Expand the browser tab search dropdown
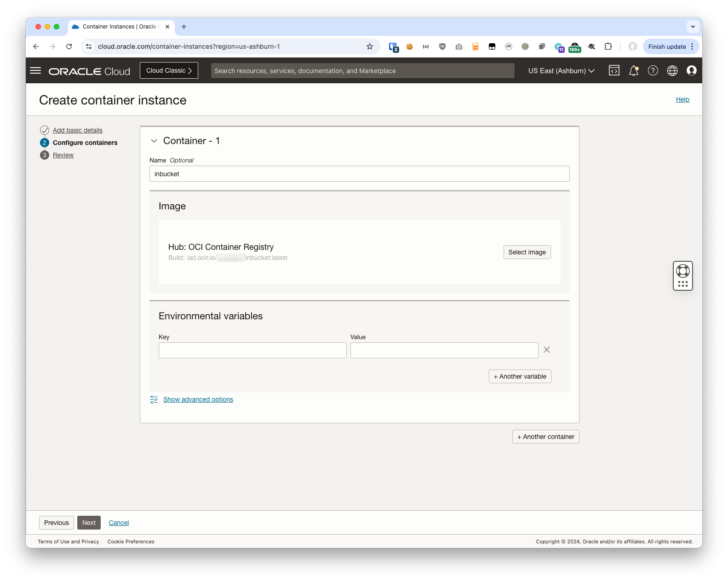Screen dimensions: 728x582 point(693,27)
